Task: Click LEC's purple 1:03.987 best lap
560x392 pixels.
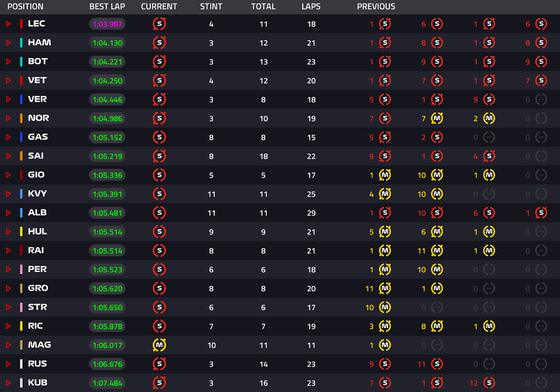Action: 106,24
